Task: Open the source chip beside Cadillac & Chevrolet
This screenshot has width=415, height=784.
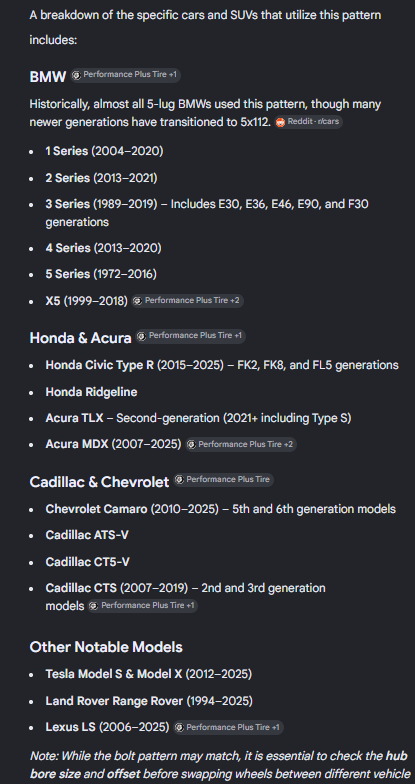Action: click(224, 480)
